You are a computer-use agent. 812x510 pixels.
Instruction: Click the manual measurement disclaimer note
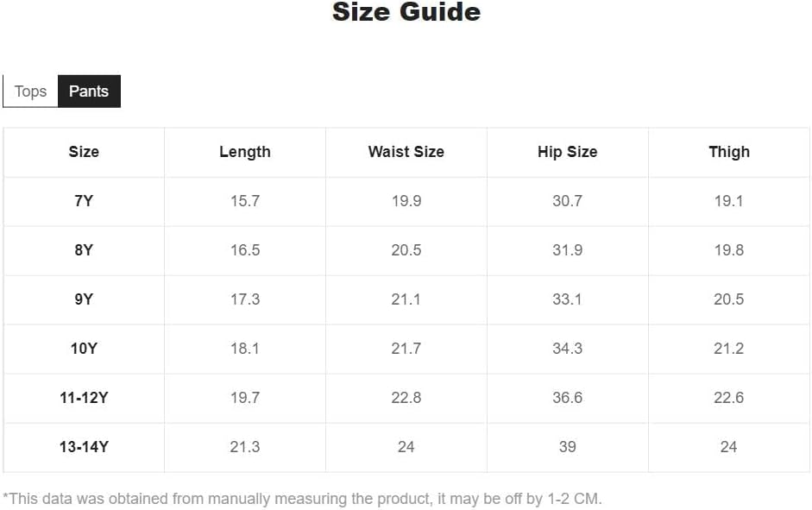click(x=302, y=498)
